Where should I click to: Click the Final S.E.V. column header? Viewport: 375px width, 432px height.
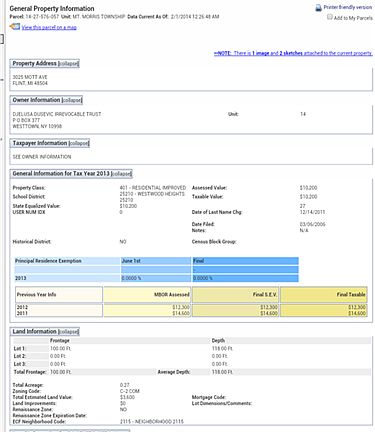[x=235, y=295]
